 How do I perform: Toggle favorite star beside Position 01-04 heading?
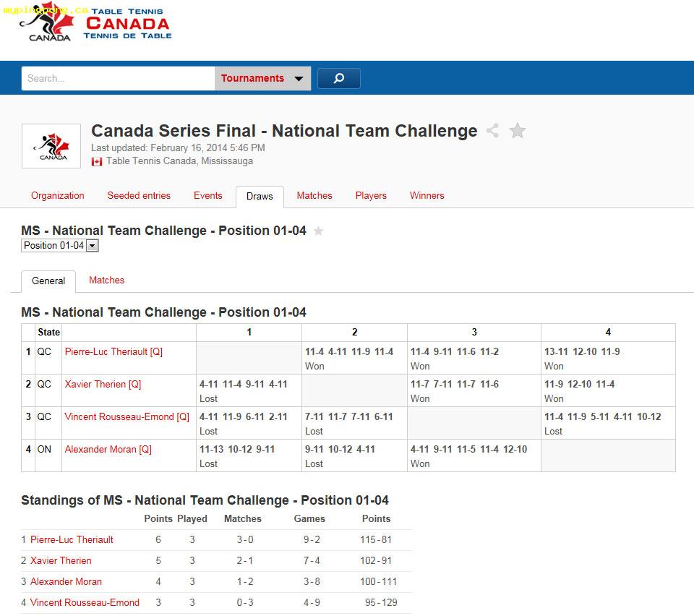318,231
